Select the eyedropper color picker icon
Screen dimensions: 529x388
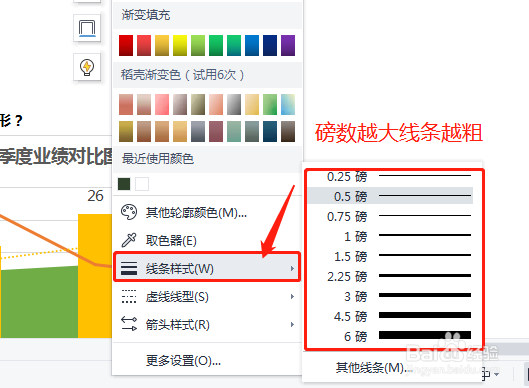click(129, 240)
